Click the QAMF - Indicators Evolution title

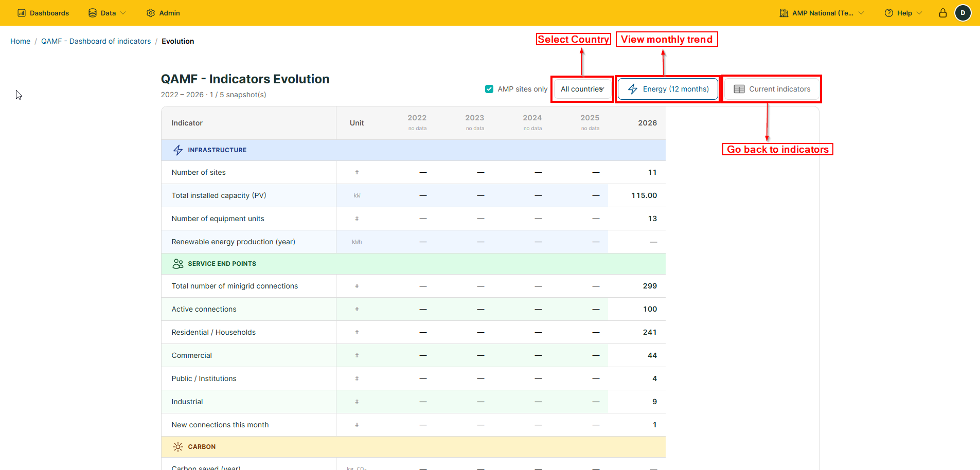(245, 79)
